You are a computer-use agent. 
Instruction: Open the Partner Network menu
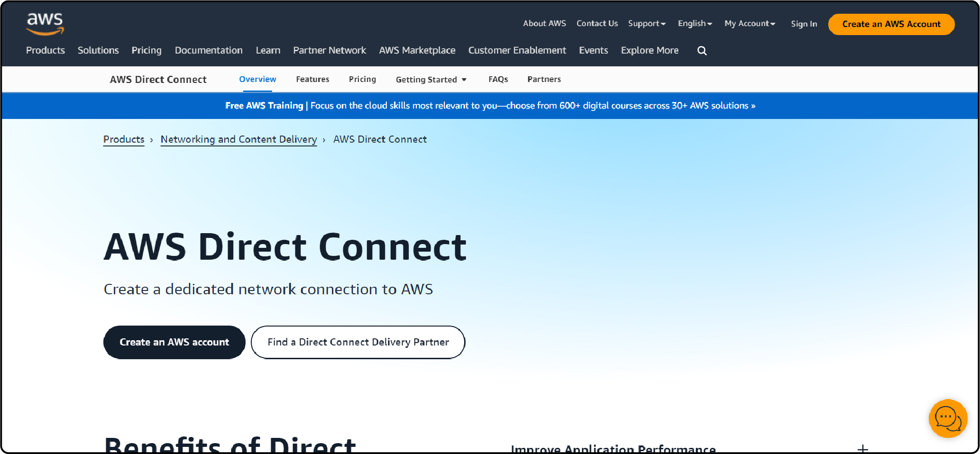(x=330, y=50)
